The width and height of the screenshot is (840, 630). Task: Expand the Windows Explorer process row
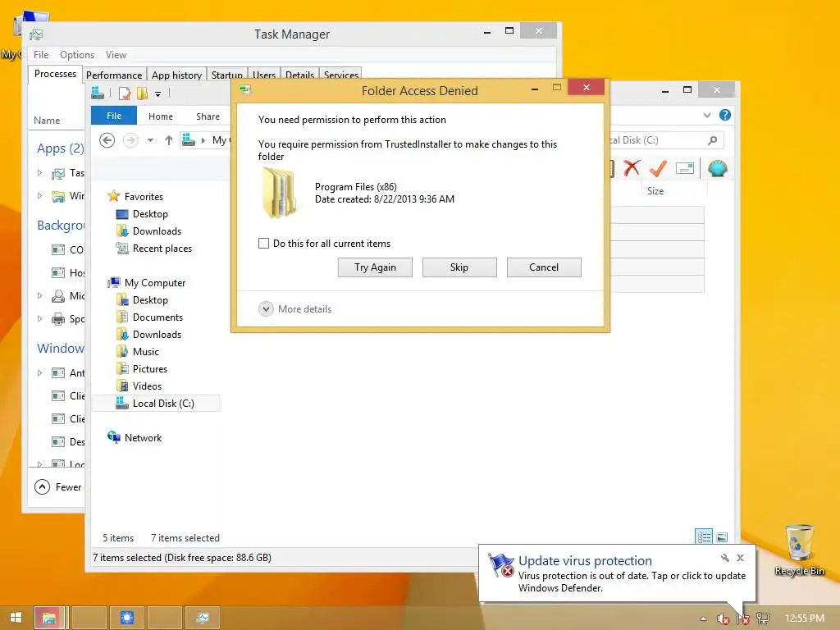click(x=39, y=195)
